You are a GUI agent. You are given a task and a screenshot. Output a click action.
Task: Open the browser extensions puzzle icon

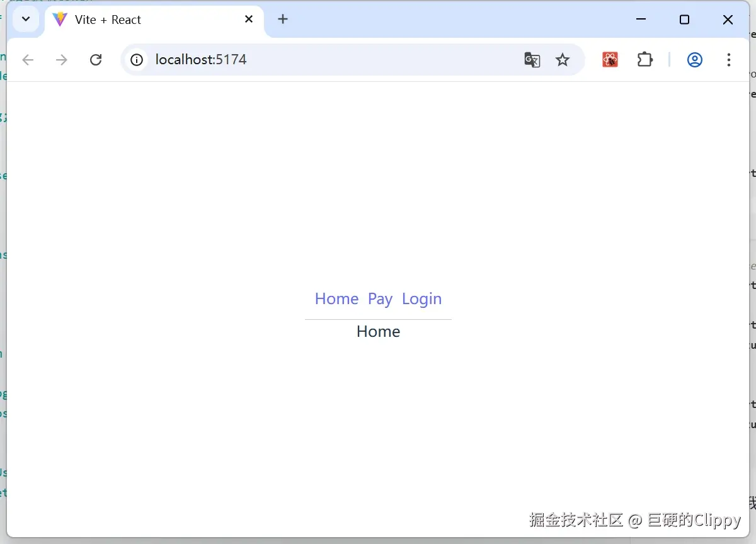644,59
